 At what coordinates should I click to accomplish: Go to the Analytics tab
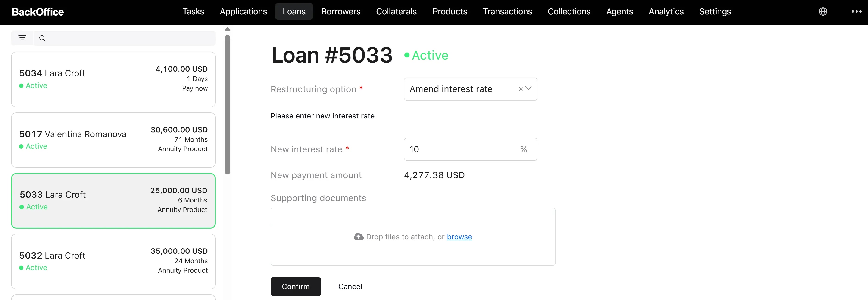[x=666, y=11]
